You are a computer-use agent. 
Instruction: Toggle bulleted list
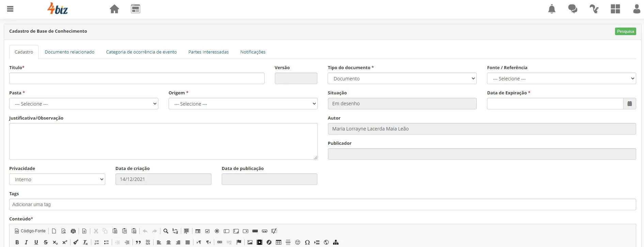(x=106, y=242)
